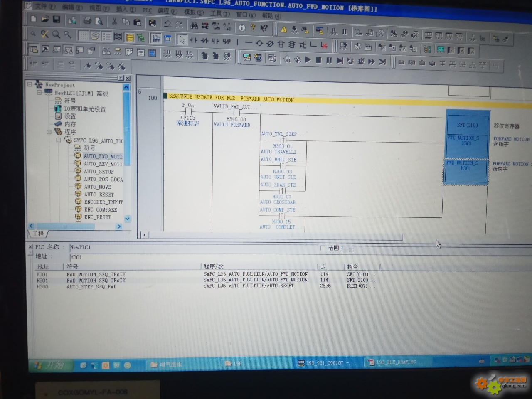Click the Print icon in toolbar

87,20
